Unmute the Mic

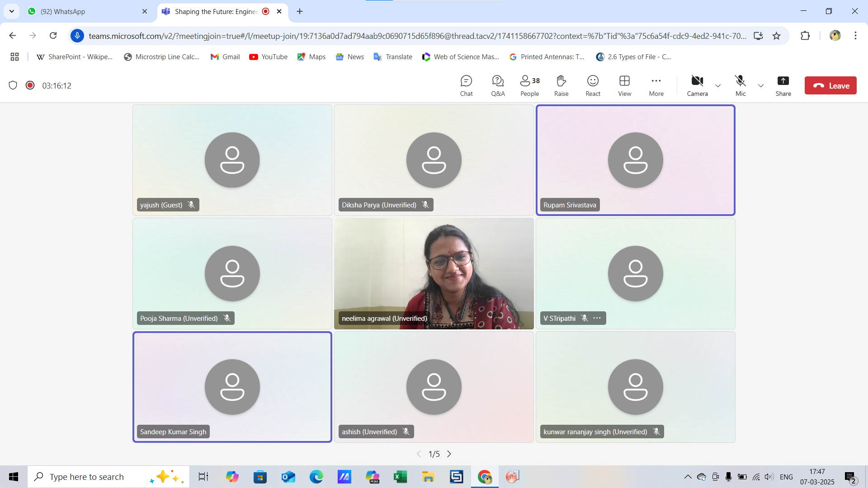(740, 85)
